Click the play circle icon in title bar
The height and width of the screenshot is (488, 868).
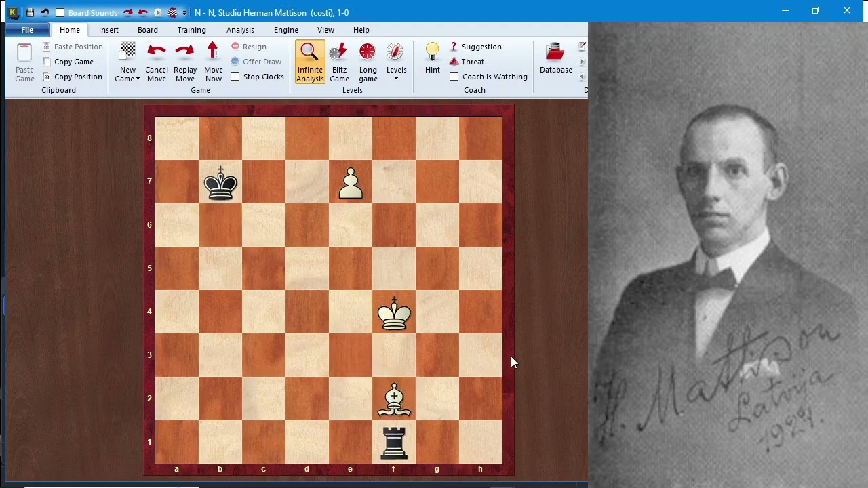click(158, 12)
